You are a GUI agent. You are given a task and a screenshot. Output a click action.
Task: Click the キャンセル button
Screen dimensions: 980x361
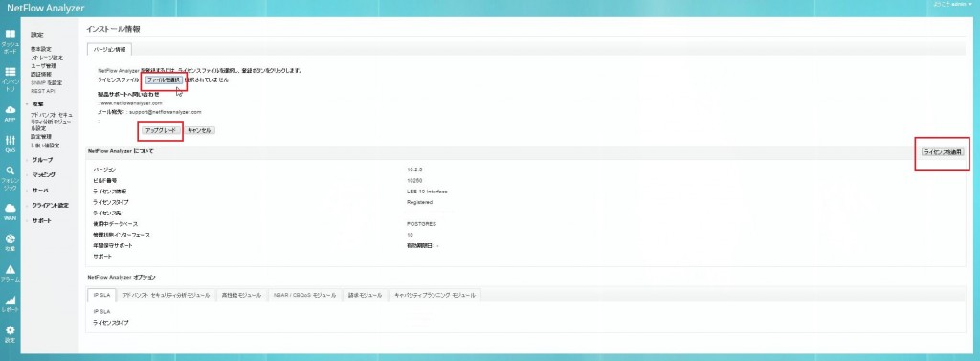pyautogui.click(x=200, y=131)
